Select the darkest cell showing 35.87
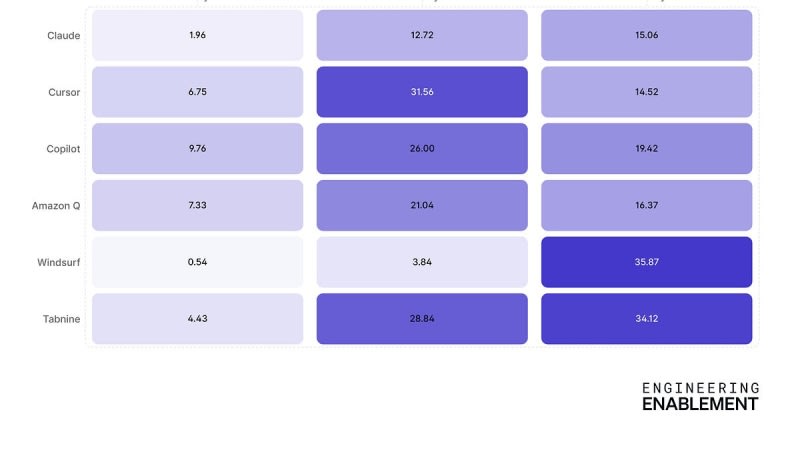Viewport: 800px width, 450px height. [x=646, y=262]
